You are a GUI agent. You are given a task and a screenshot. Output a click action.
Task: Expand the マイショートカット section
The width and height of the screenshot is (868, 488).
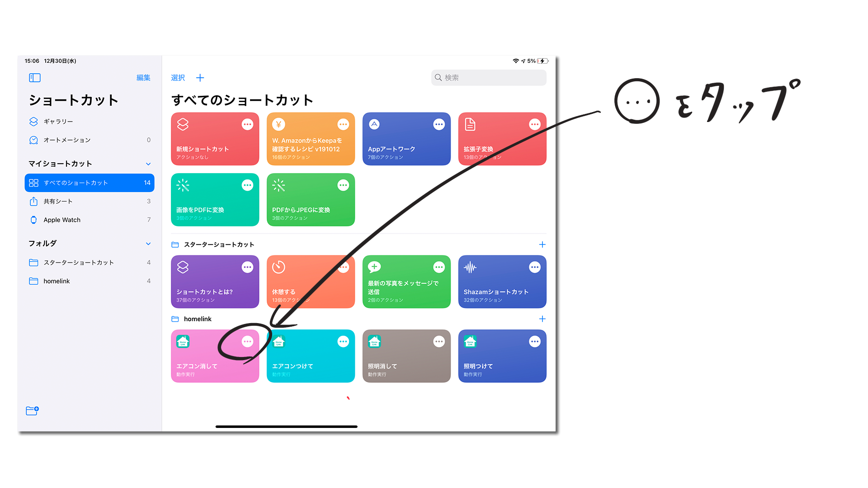(x=149, y=164)
